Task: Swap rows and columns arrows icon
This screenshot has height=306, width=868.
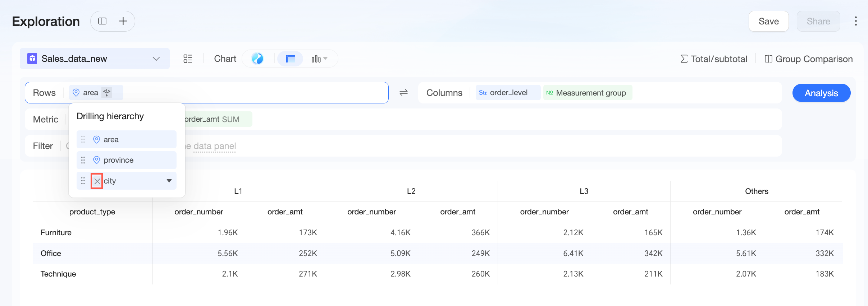Action: click(403, 93)
